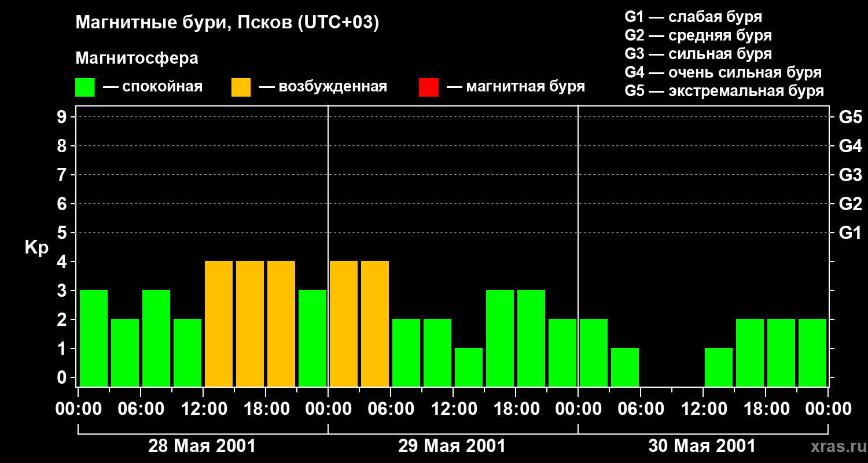Click the orange 'возбужденная' legend swatch
The height and width of the screenshot is (463, 868).
(x=241, y=87)
